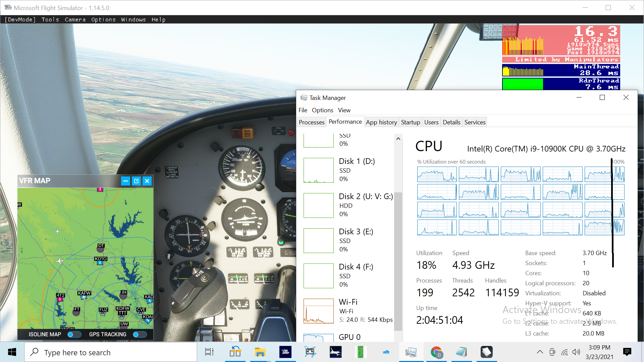Switch to the App history tab

pyautogui.click(x=381, y=122)
